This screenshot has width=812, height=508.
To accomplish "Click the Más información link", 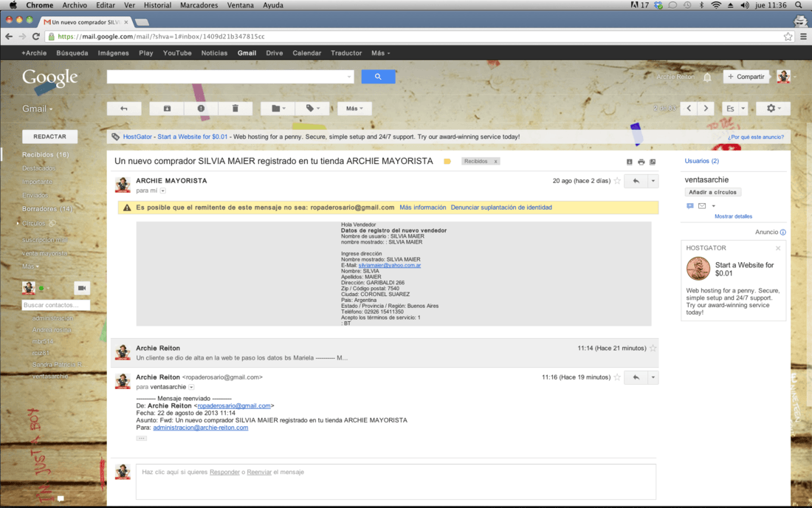I will pos(422,207).
